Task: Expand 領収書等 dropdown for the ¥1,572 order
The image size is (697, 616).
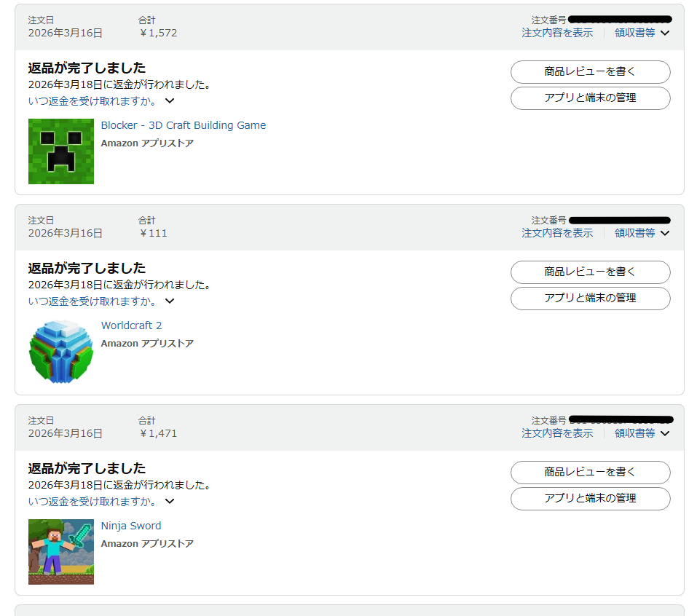Action: click(x=641, y=33)
